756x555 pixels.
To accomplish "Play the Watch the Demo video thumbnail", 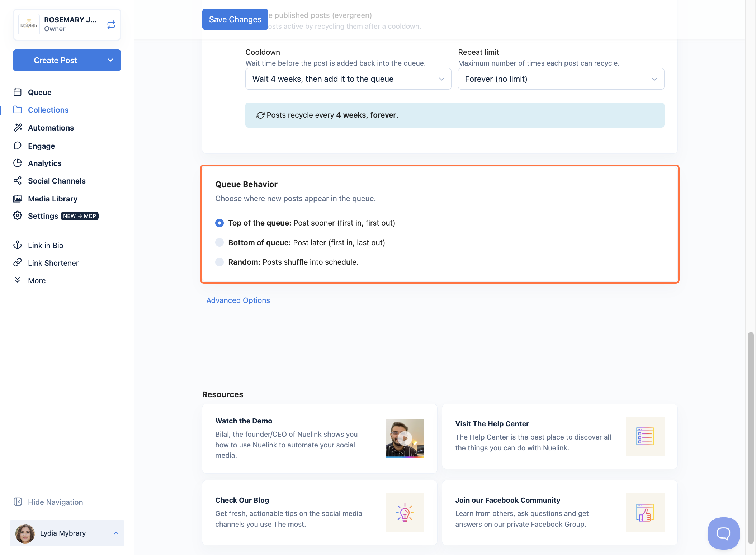I will pyautogui.click(x=405, y=438).
